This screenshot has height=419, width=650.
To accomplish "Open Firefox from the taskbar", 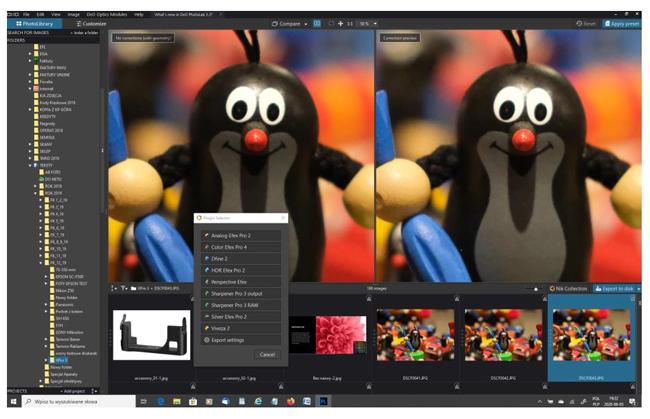I will (291, 401).
